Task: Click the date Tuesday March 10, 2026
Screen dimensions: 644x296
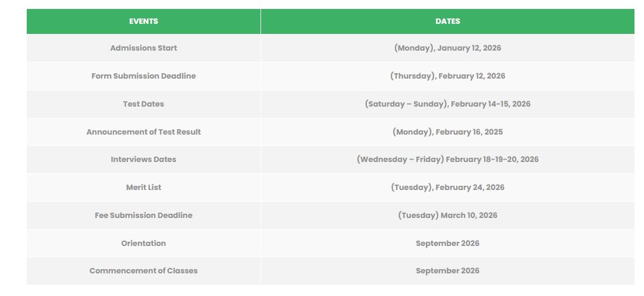Action: (447, 216)
